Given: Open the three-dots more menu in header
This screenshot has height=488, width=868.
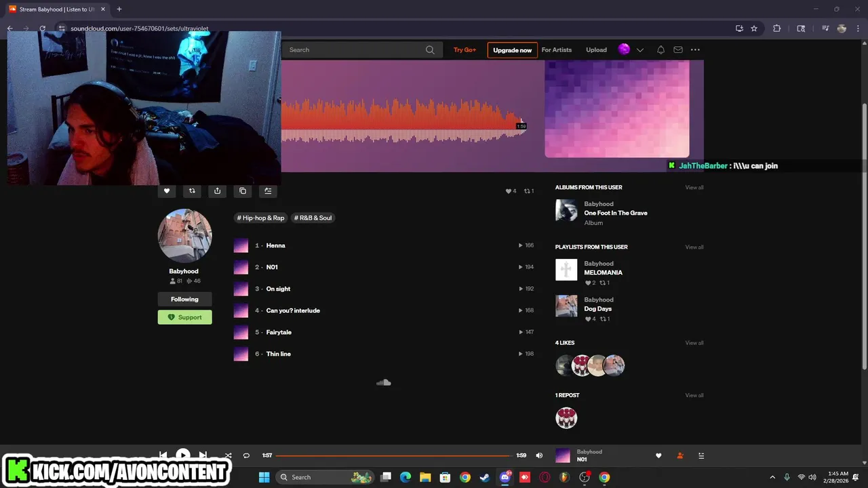Looking at the screenshot, I should click(695, 49).
